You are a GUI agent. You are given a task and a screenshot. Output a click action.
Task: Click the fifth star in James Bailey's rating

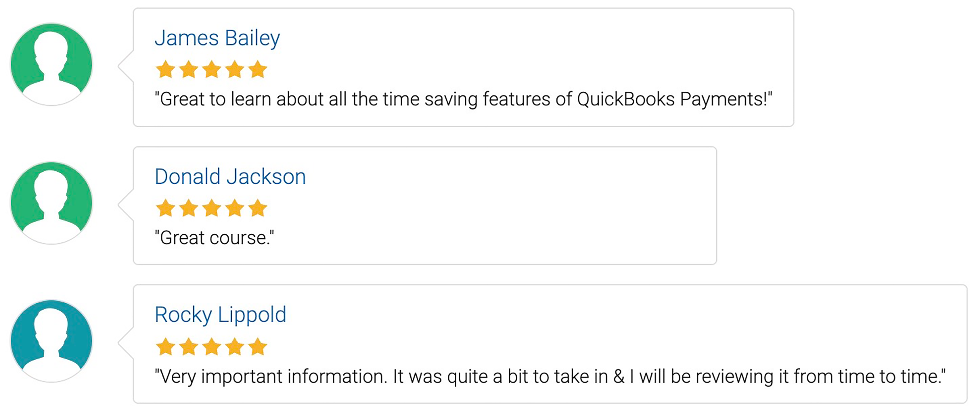point(257,69)
